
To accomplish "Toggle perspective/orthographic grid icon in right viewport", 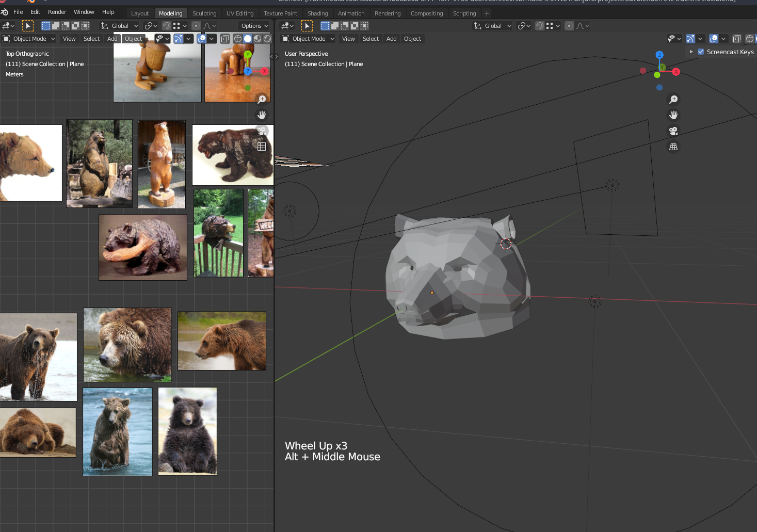I will pos(673,147).
